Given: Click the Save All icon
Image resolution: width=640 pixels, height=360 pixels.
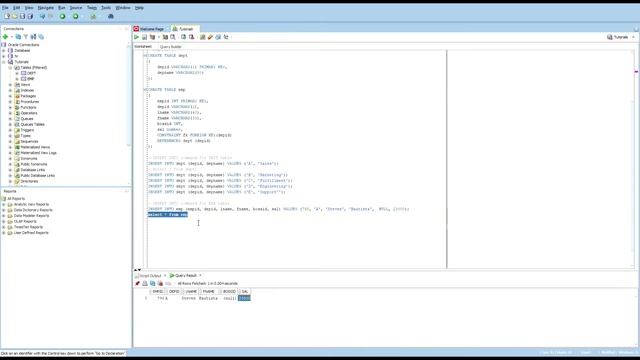Looking at the screenshot, I should pos(30,16).
